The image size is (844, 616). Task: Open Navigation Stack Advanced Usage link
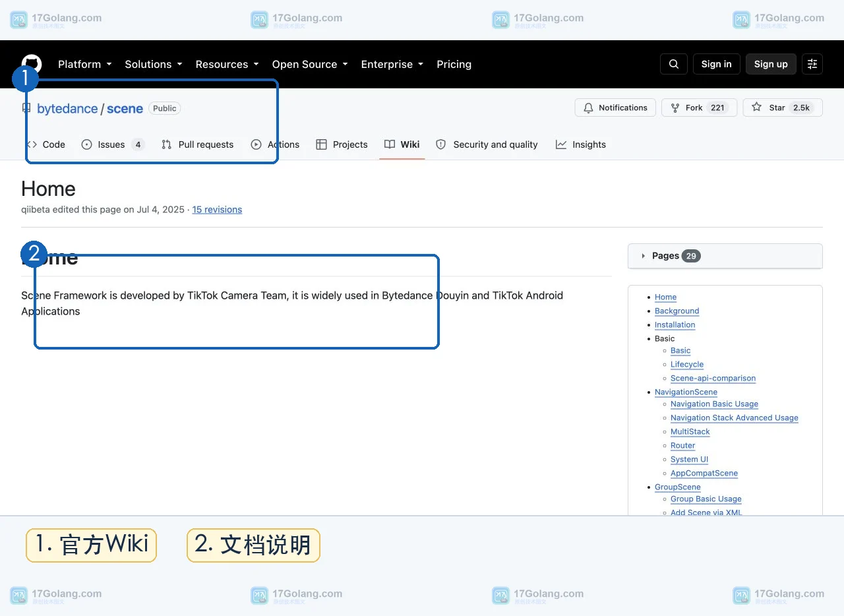(735, 418)
